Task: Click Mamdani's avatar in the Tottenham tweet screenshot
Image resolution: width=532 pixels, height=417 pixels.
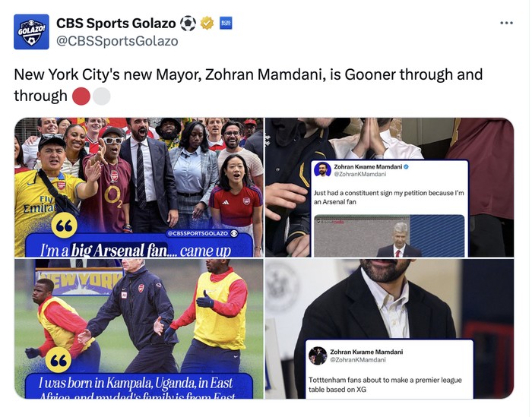Action: (318, 355)
